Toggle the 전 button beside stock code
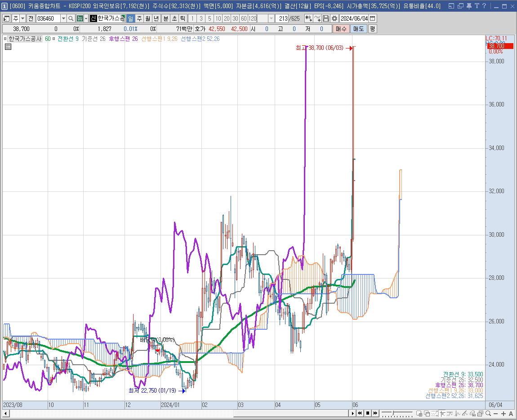 click(31, 18)
